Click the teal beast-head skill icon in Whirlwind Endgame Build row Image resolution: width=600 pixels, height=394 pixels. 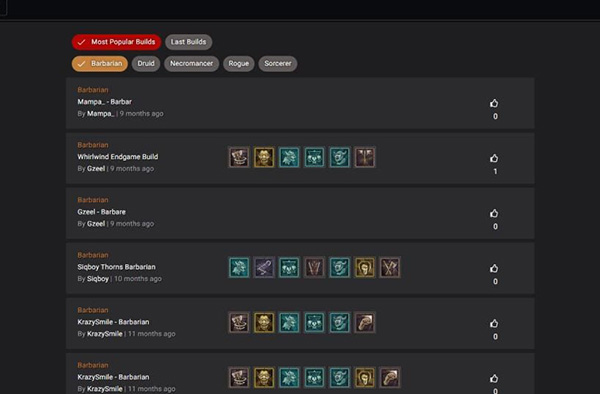[x=289, y=157]
